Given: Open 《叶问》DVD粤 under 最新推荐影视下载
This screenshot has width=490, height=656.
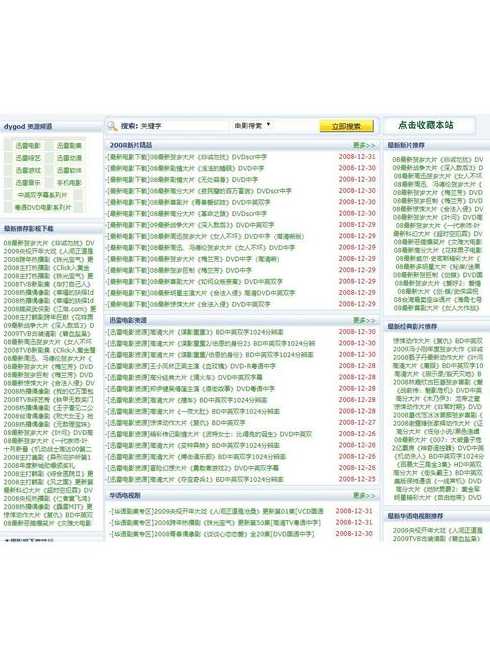Looking at the screenshot, I should click(48, 432).
